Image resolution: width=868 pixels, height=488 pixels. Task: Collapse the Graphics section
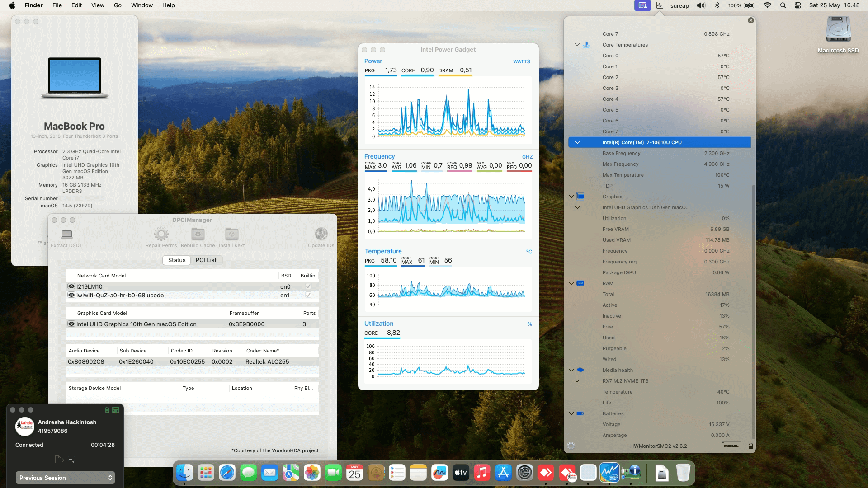[571, 197]
